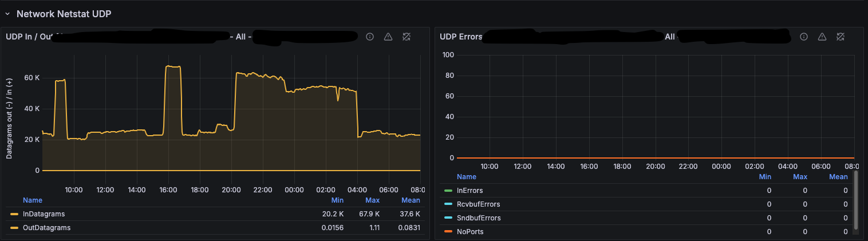The height and width of the screenshot is (241, 868).
Task: Click OutDatagrams mean value 0.0831
Action: tap(409, 228)
